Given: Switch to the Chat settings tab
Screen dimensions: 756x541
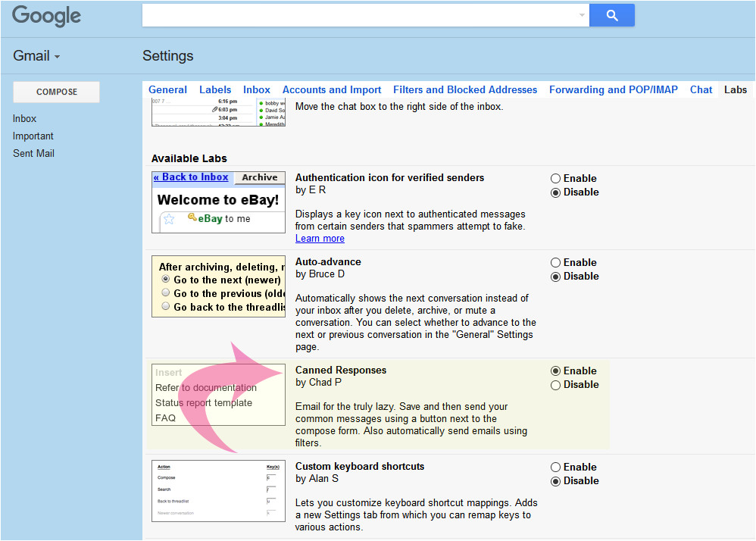Looking at the screenshot, I should pos(701,89).
